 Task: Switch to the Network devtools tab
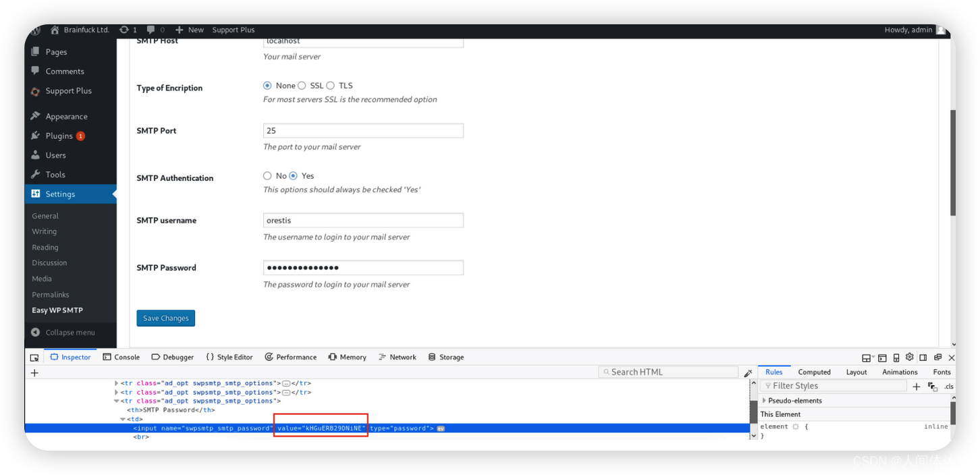point(398,358)
